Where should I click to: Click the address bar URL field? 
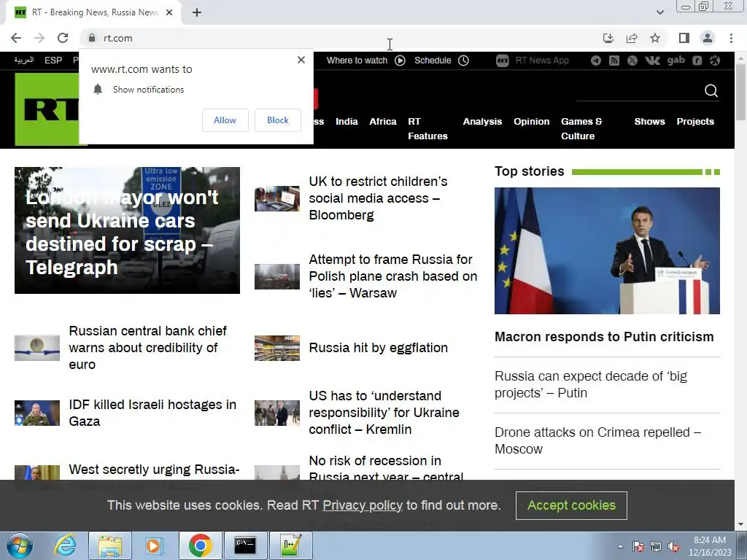click(x=343, y=38)
